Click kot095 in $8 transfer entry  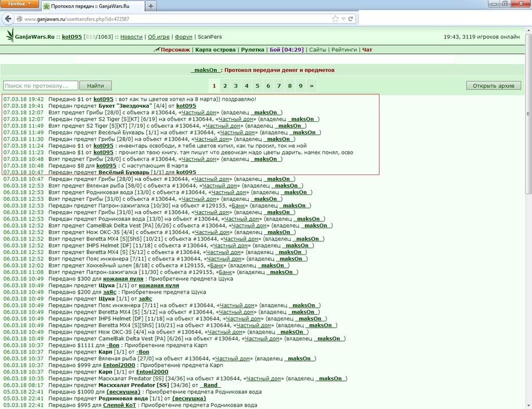pos(106,166)
